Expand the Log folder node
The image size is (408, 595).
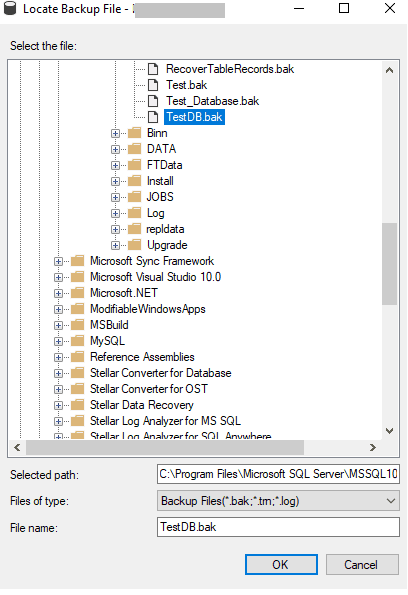(x=115, y=214)
